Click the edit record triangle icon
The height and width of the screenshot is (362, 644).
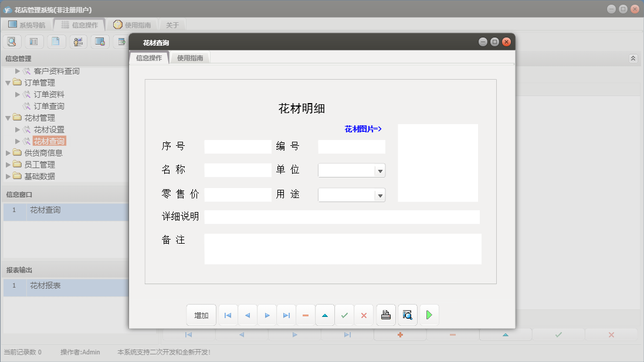pyautogui.click(x=325, y=315)
